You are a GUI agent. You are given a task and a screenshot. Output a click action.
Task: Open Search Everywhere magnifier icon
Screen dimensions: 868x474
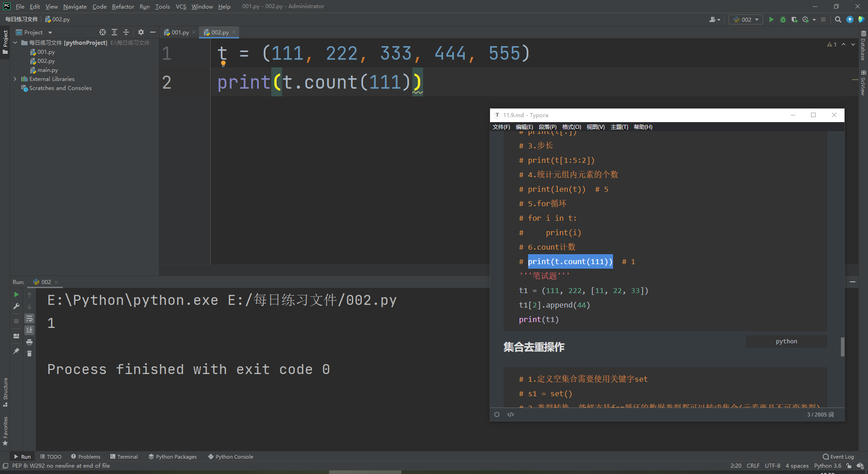pos(838,19)
